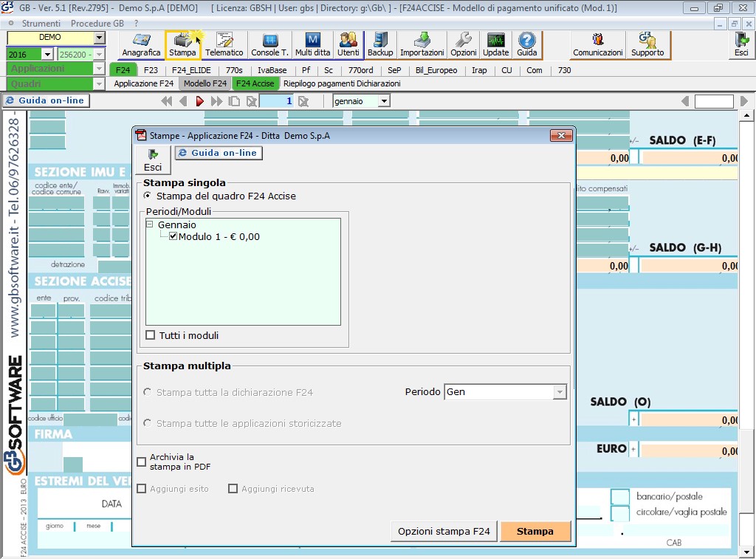
Task: Enable Archivia la stampa in PDF
Action: pyautogui.click(x=141, y=462)
